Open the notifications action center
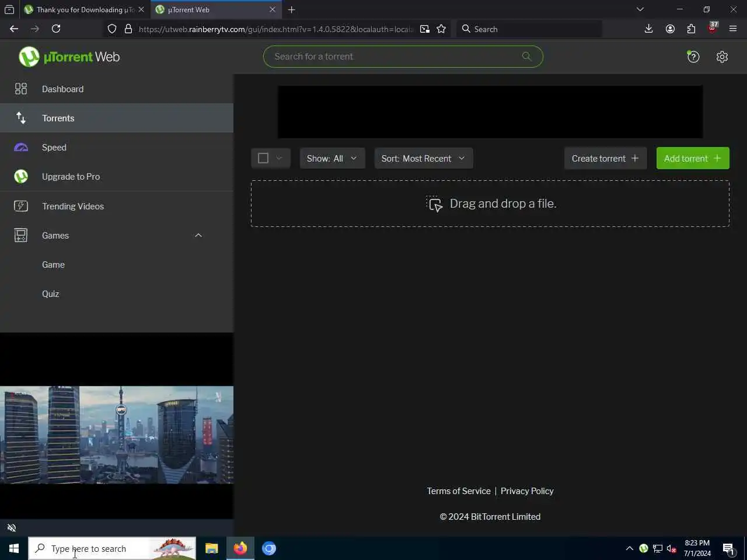The image size is (747, 560). click(729, 548)
